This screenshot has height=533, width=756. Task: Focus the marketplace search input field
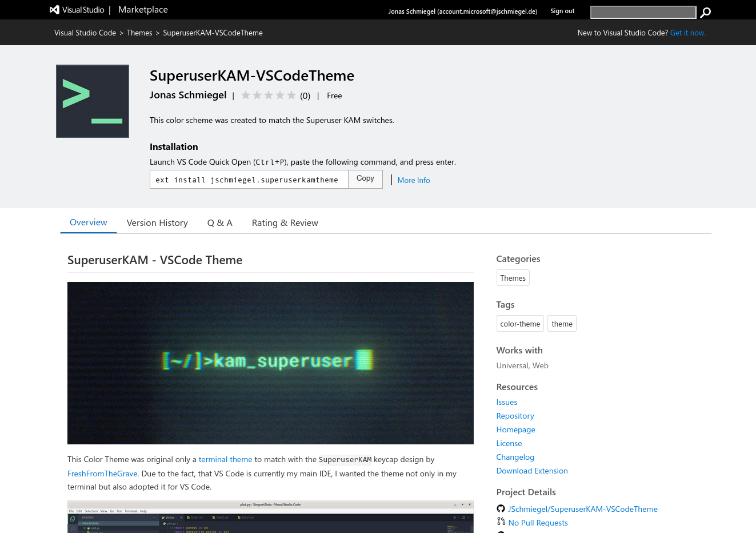tap(643, 12)
